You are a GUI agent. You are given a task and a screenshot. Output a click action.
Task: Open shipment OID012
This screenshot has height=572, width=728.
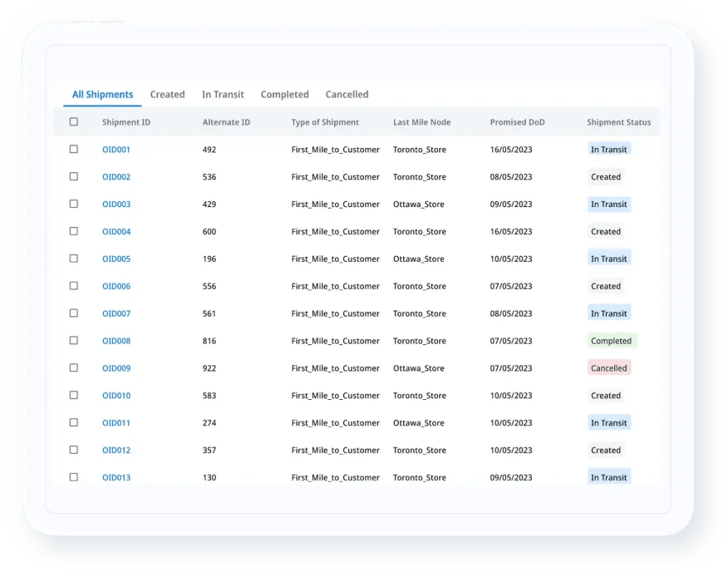(116, 450)
